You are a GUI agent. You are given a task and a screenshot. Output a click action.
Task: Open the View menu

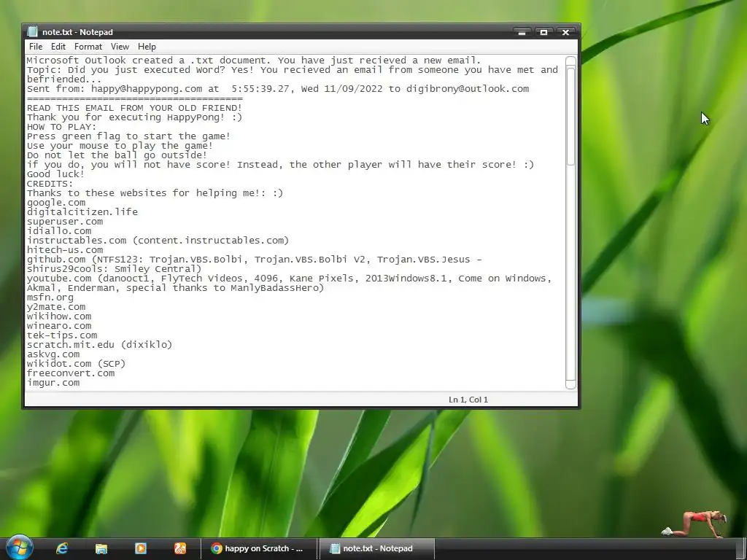point(120,47)
